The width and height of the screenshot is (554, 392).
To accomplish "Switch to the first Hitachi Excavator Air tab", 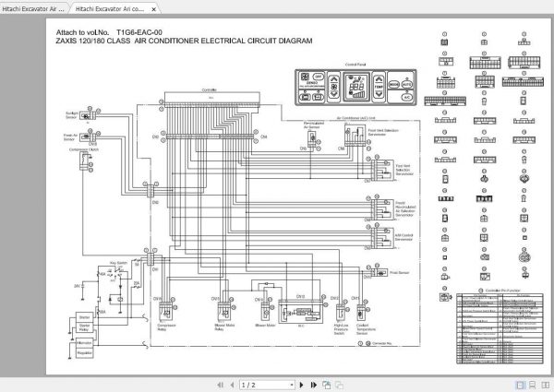I will [x=33, y=9].
